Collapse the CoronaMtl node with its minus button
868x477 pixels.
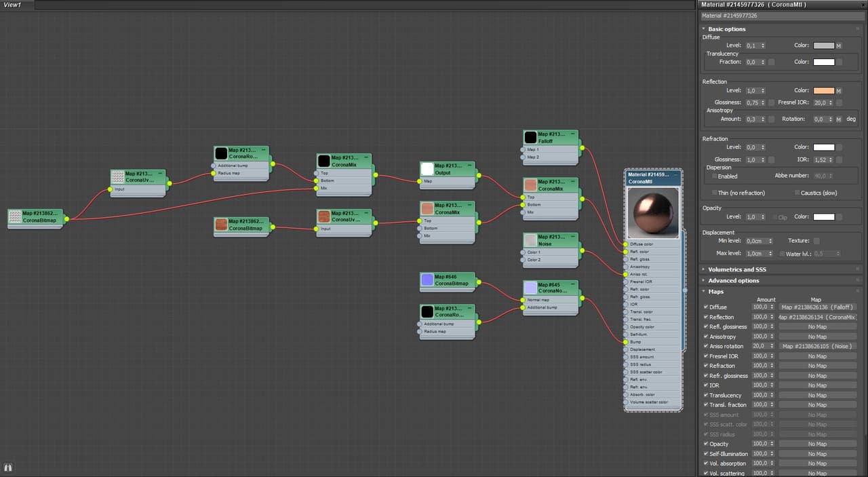point(677,174)
